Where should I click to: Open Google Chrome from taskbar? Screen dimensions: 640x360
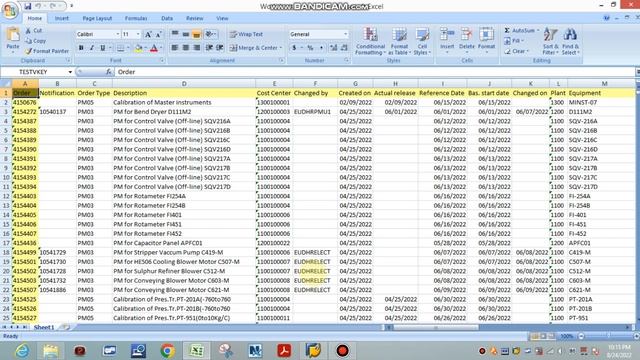[x=167, y=351]
